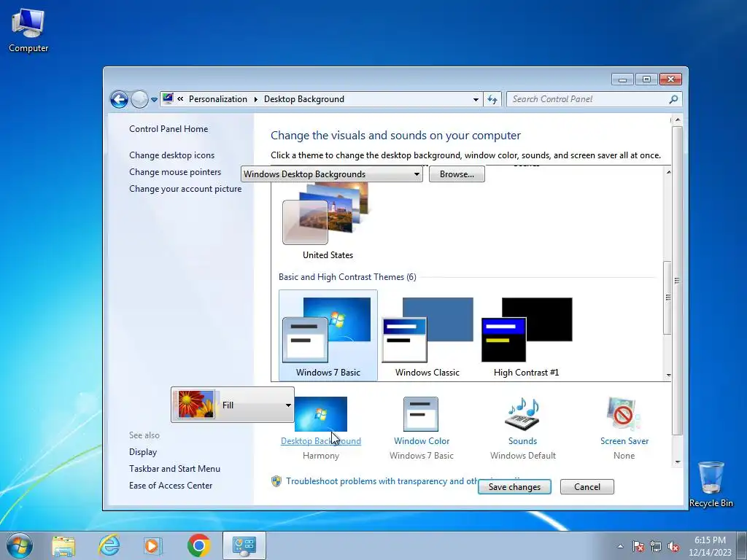Image resolution: width=747 pixels, height=560 pixels.
Task: Open the Windows Desktop Backgrounds dropdown
Action: pyautogui.click(x=332, y=174)
